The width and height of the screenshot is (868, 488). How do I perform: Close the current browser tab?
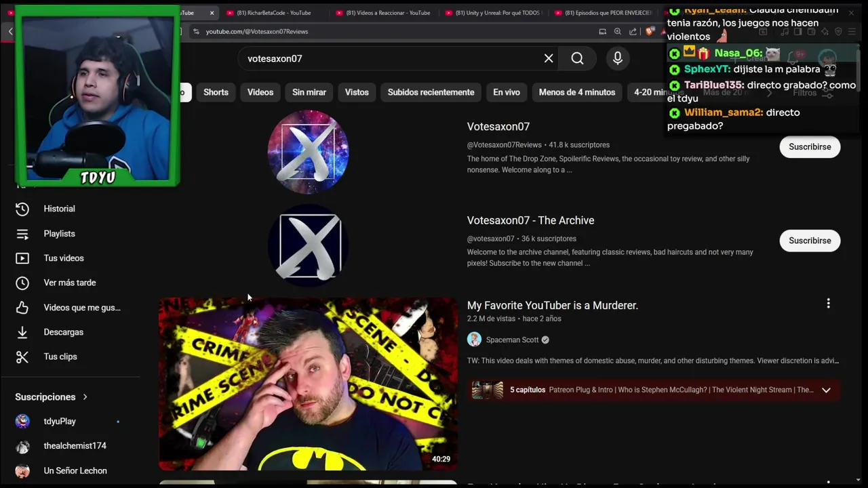click(212, 13)
